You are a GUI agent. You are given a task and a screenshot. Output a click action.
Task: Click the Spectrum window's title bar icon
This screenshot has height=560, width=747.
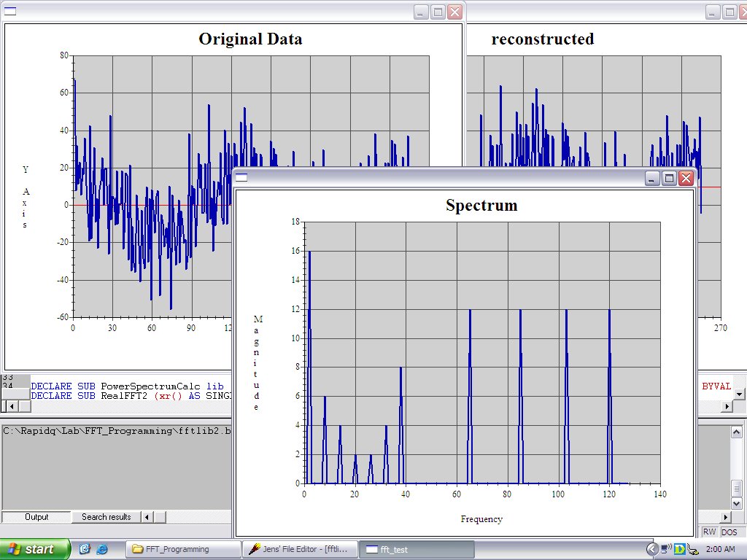click(242, 178)
